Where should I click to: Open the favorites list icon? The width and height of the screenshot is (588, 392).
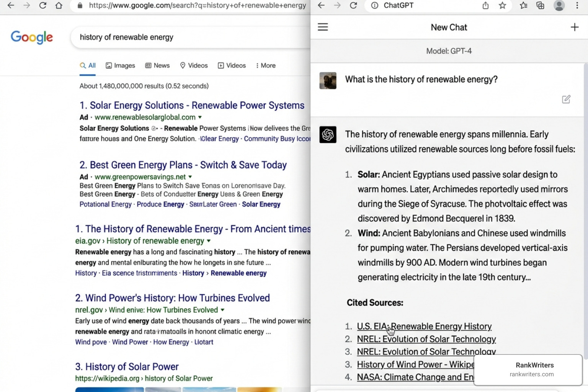click(x=523, y=5)
